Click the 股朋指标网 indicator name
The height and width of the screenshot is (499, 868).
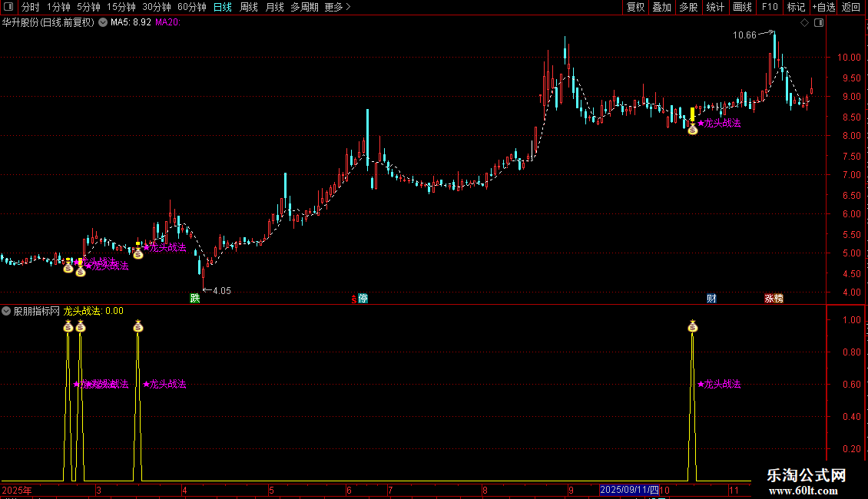coord(37,311)
